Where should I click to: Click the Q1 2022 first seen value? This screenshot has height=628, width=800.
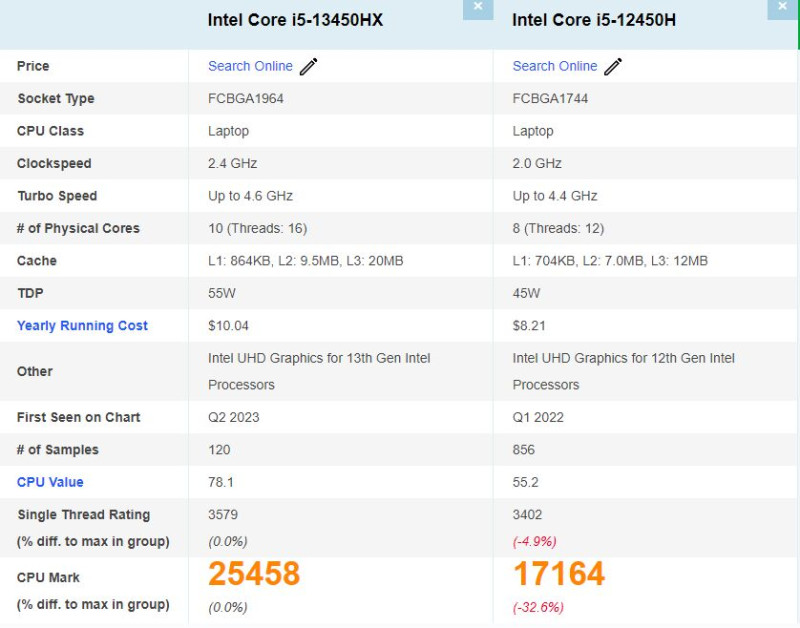tap(538, 417)
